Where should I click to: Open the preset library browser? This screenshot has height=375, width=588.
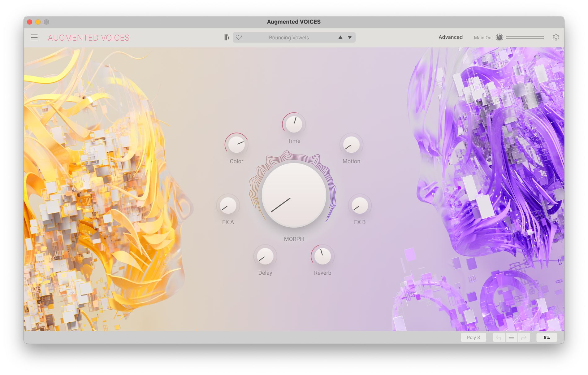(226, 37)
